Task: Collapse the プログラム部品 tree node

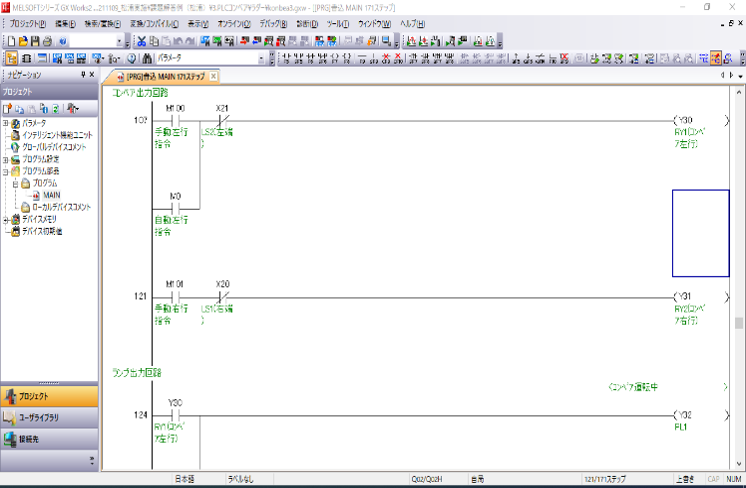Action: (6, 171)
